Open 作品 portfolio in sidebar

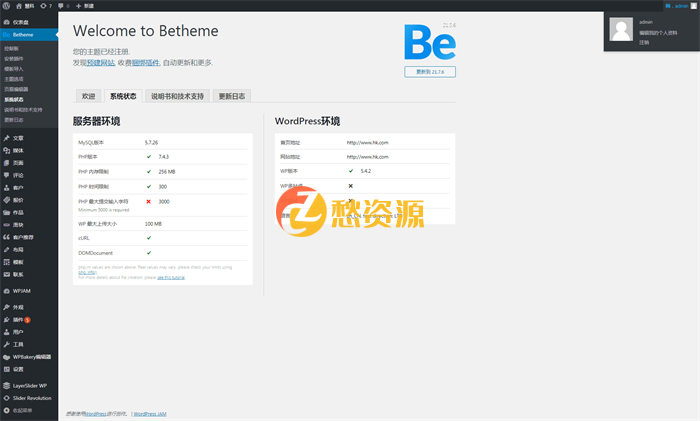29,213
